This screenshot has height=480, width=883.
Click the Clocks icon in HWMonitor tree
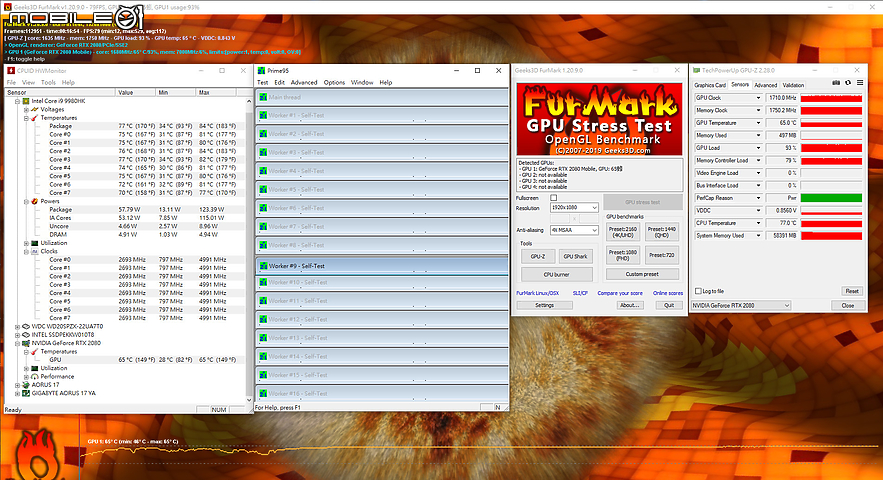(35, 251)
